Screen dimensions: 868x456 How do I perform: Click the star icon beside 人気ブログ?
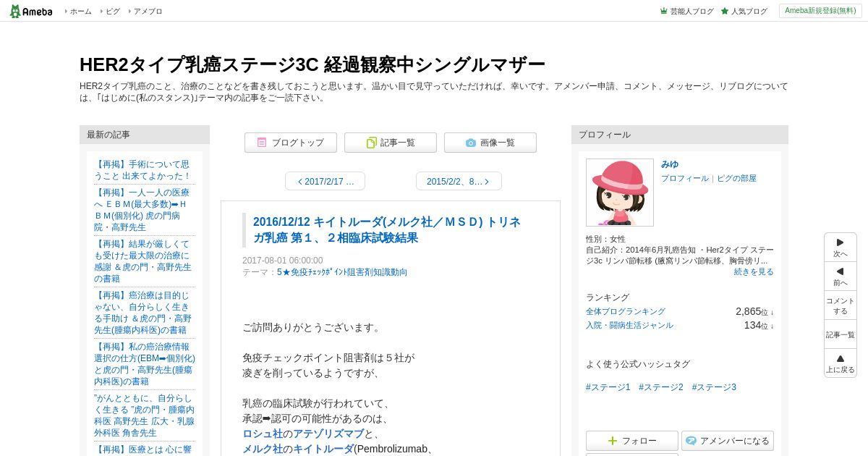pyautogui.click(x=725, y=11)
